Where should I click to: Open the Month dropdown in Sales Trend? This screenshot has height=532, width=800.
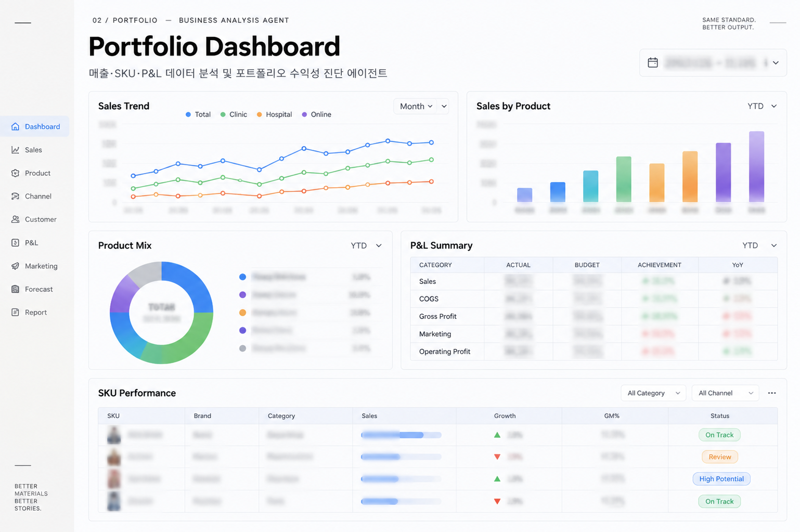click(421, 106)
